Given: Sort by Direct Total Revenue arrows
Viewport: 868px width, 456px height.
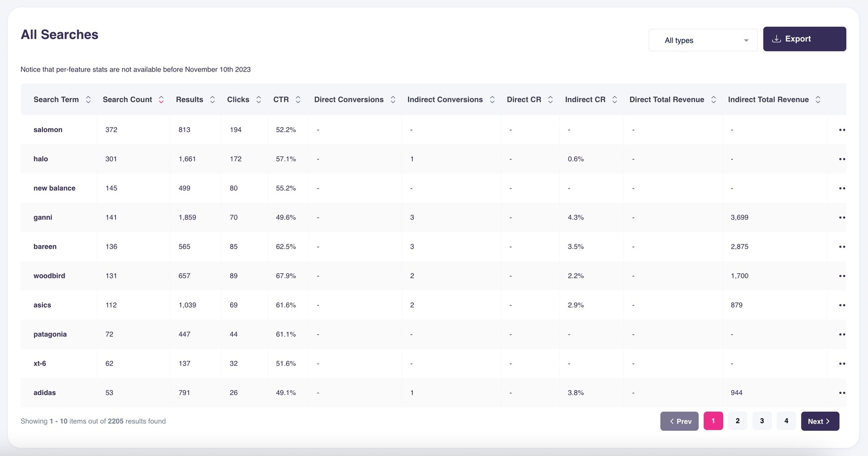Looking at the screenshot, I should [x=713, y=100].
